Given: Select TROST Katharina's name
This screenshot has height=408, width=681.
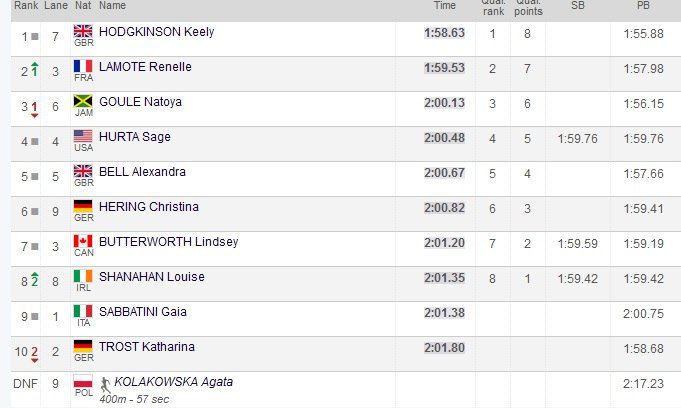Looking at the screenshot, I should click(x=146, y=347).
